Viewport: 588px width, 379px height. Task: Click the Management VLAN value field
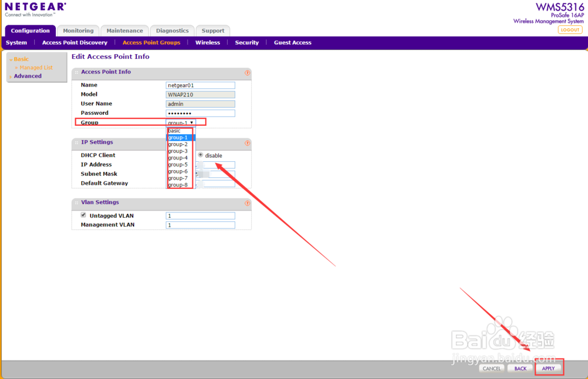coord(201,225)
